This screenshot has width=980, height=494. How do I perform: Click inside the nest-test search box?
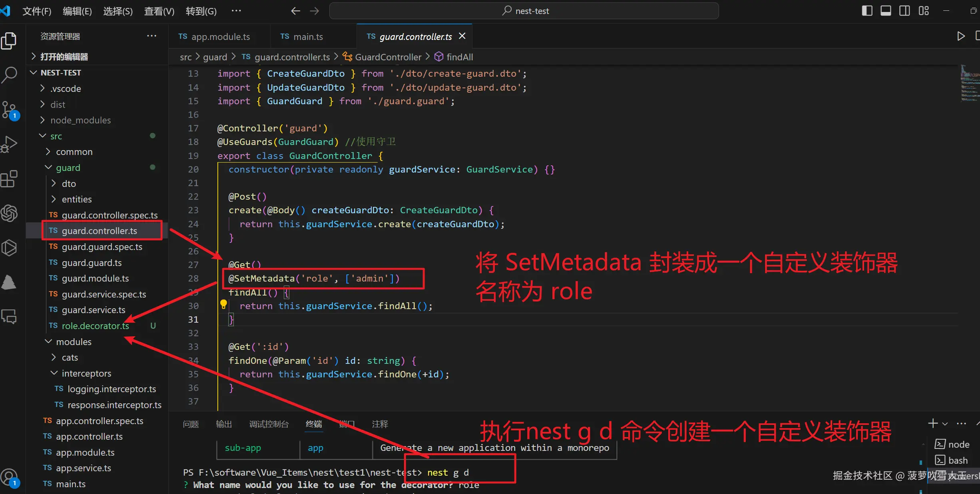coord(524,11)
